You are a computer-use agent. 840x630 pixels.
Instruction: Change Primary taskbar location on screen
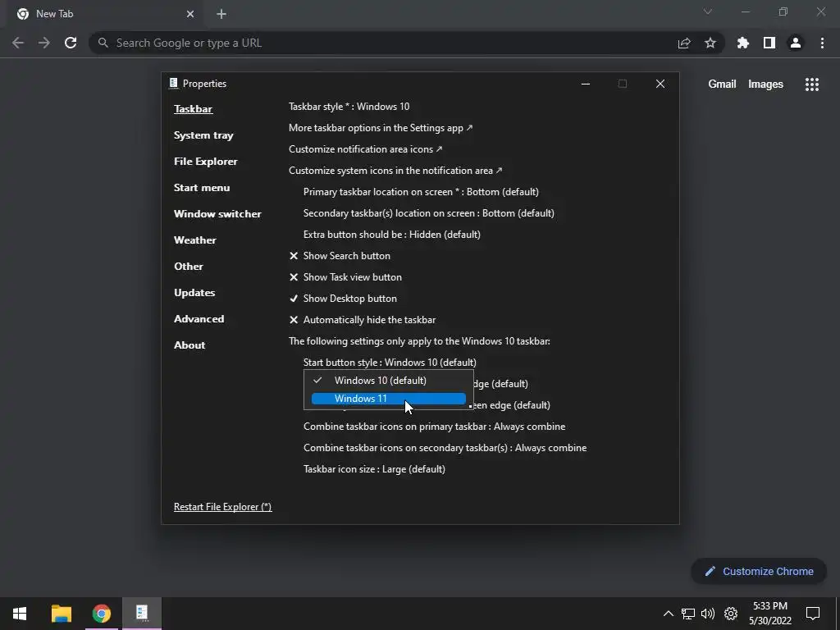421,192
